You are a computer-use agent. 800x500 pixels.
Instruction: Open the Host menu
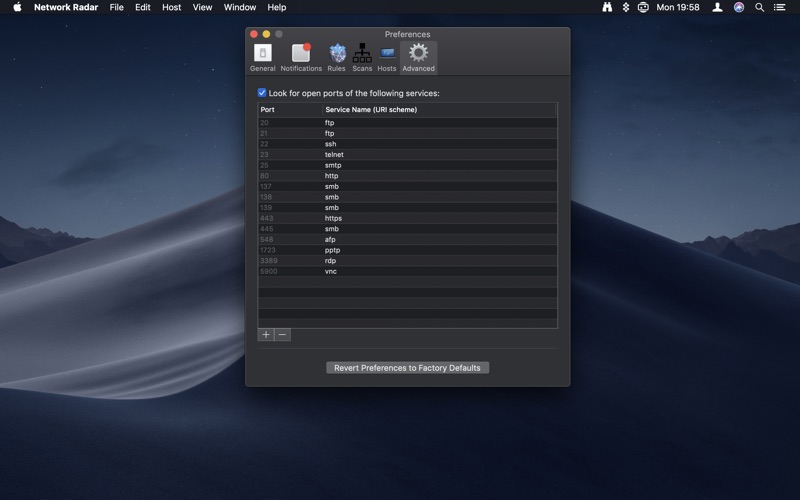coord(171,7)
